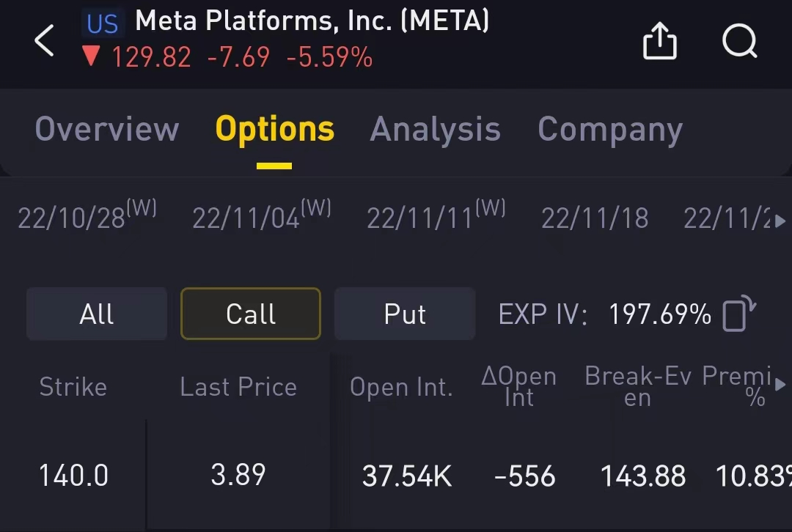Screen dimensions: 792x532
Task: Tap the rotate screen icon beside EXP IV
Action: 739,314
